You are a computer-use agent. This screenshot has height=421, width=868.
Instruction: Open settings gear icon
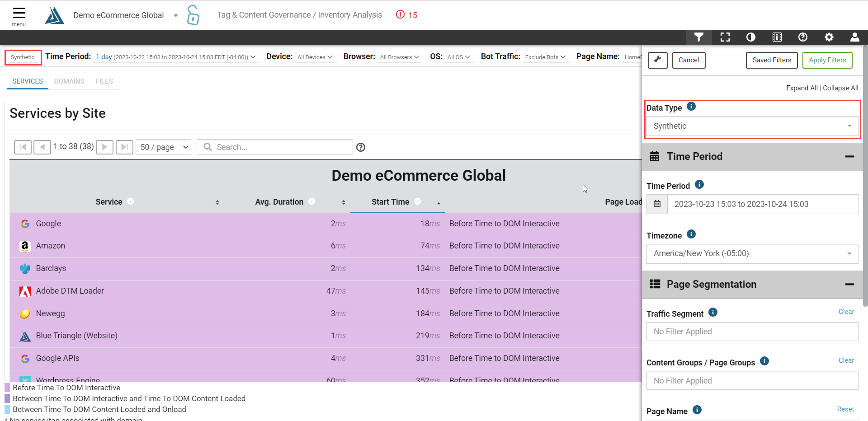pos(829,37)
